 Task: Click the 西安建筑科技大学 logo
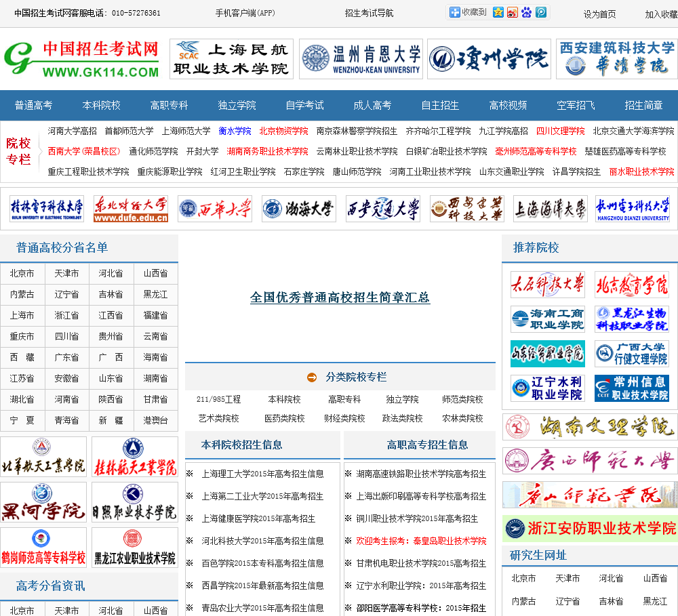(x=467, y=209)
